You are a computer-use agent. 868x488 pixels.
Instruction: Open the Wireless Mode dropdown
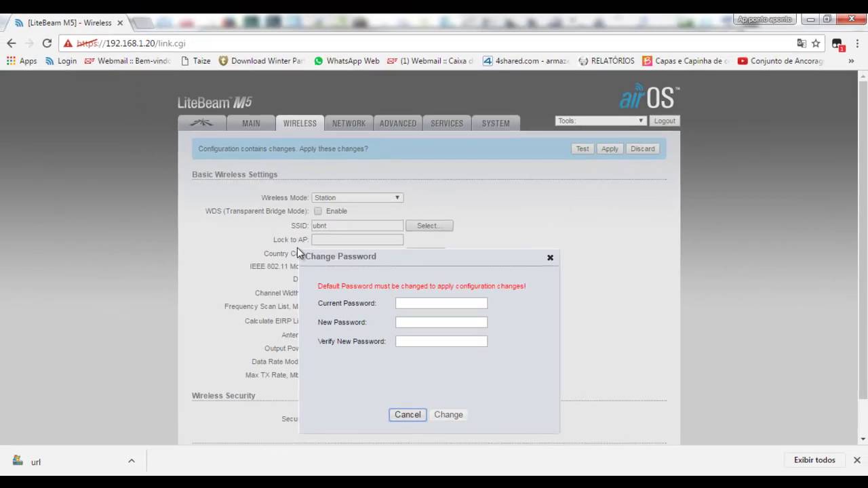(x=357, y=197)
